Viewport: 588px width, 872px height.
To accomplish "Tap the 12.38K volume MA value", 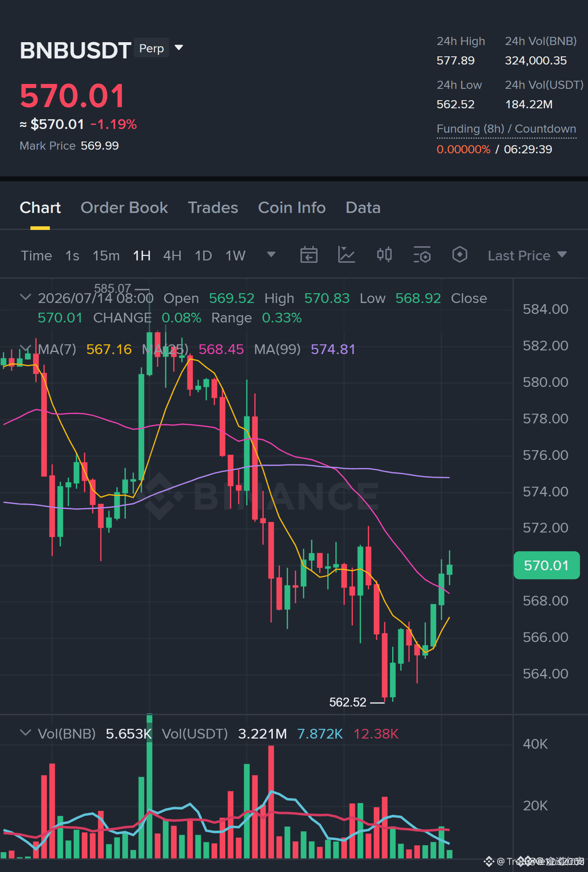I will (376, 734).
